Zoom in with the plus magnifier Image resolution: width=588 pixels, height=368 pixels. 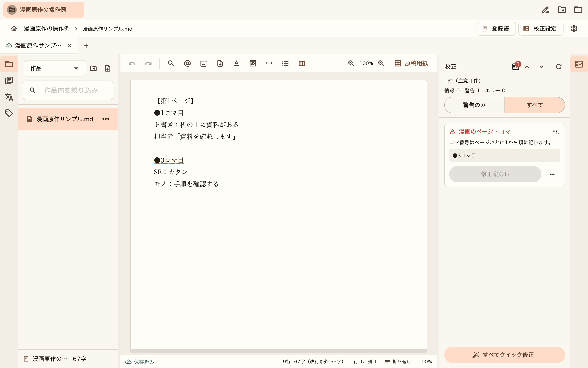pos(381,63)
